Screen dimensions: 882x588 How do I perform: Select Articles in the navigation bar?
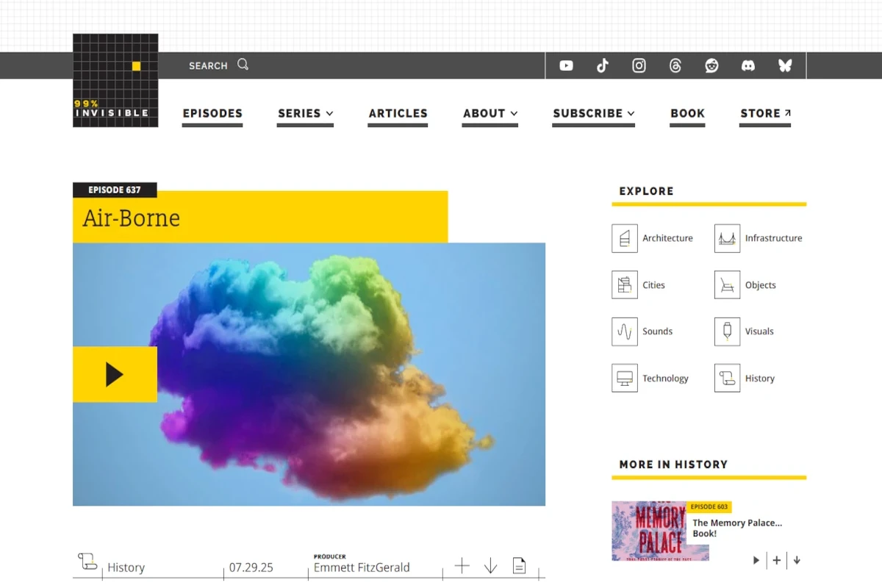[x=398, y=113]
